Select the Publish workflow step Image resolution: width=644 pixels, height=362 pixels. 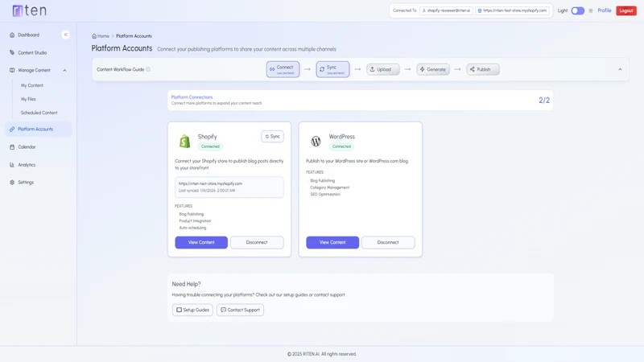(x=483, y=69)
